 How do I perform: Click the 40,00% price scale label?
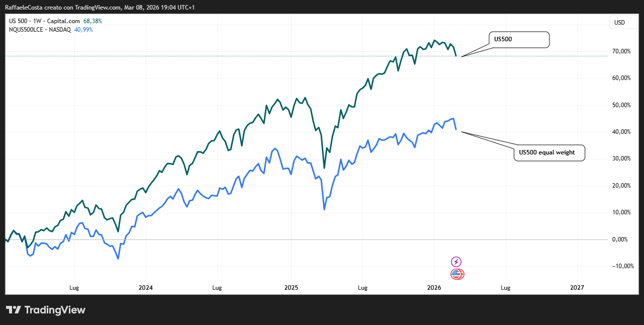[621, 132]
